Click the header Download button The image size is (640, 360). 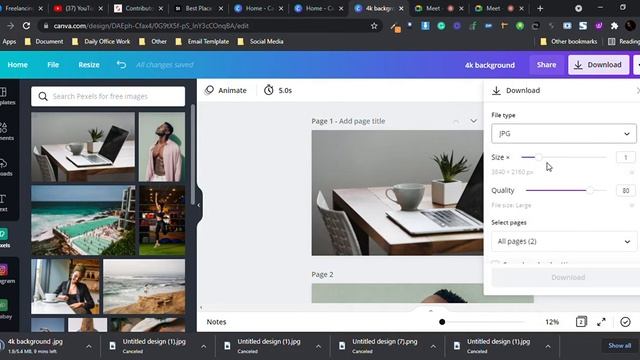coord(598,65)
